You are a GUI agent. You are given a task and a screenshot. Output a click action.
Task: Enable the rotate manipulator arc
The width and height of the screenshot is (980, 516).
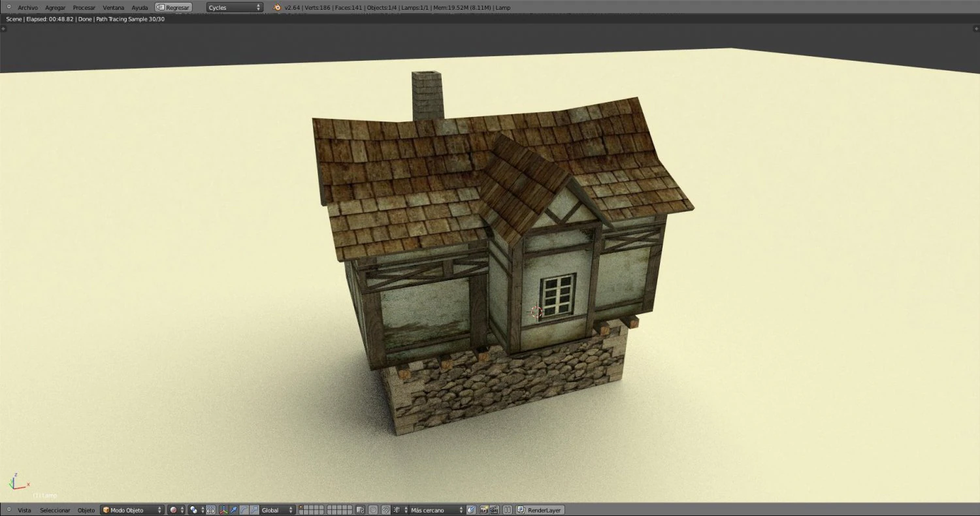tap(244, 510)
